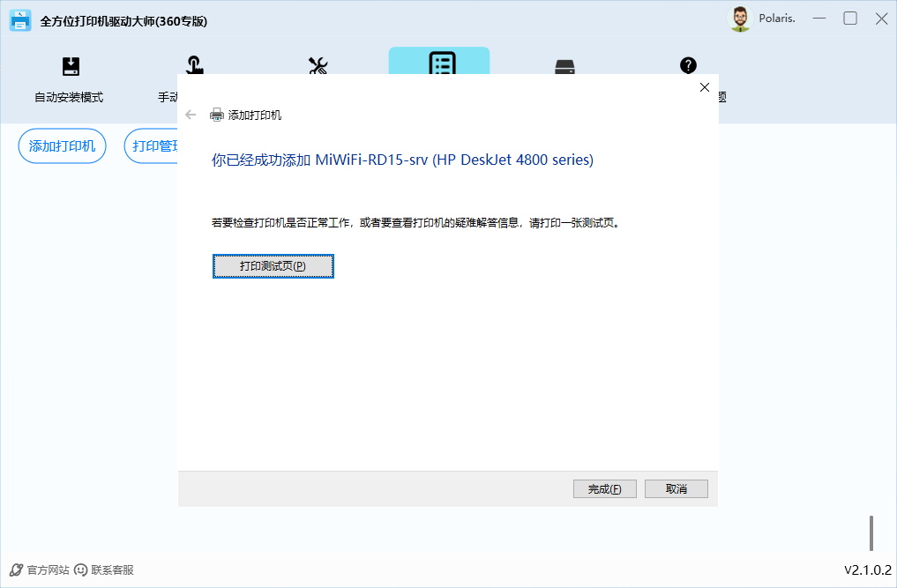This screenshot has height=588, width=897.
Task: Click the 添加打印机 pill button
Action: (62, 146)
